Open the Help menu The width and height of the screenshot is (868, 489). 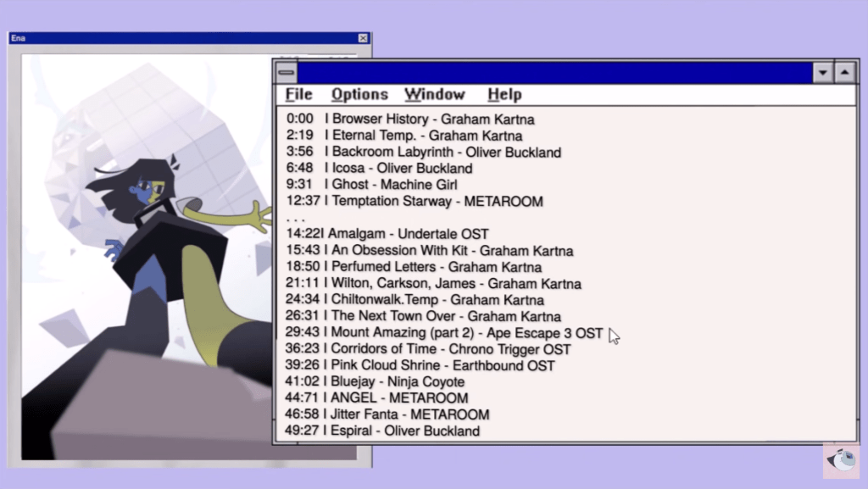coord(504,95)
